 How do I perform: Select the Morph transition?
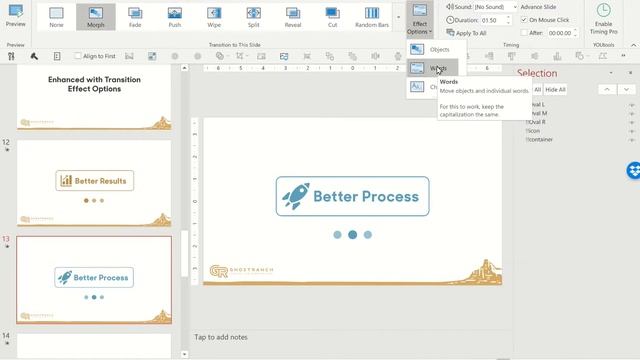pyautogui.click(x=96, y=17)
